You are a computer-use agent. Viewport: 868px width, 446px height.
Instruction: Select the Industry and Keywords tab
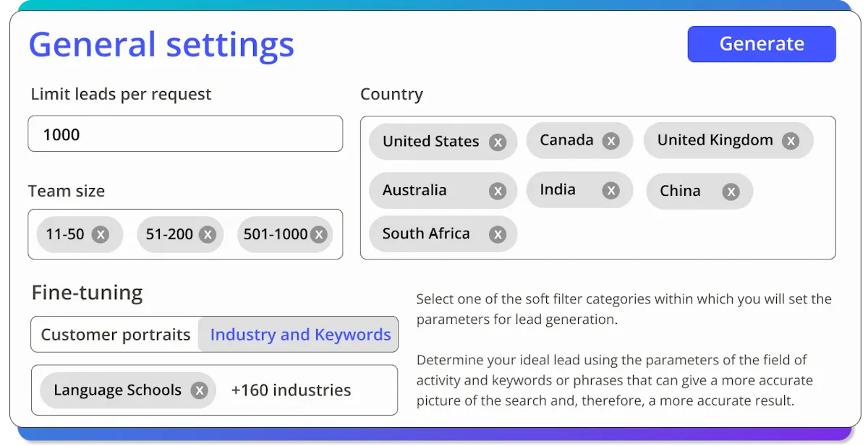300,335
